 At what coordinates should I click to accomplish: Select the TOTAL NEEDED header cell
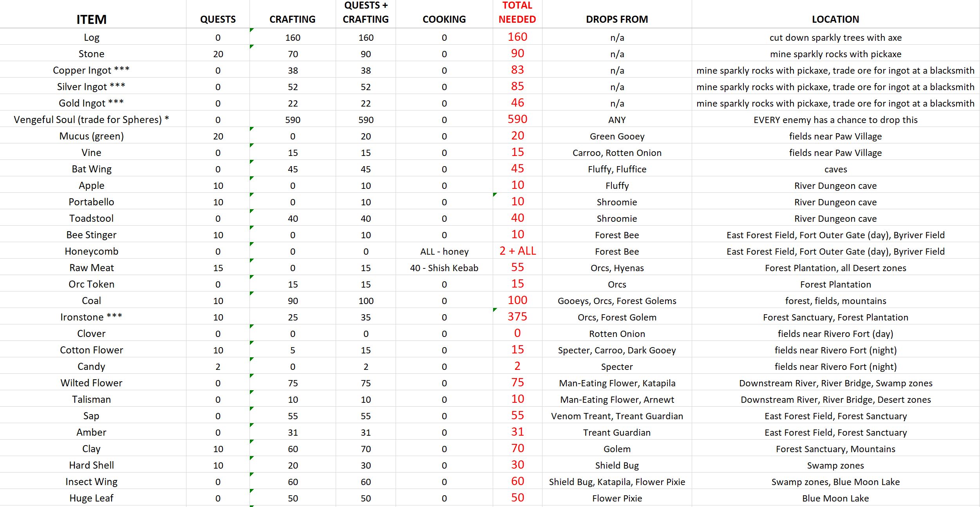[x=517, y=13]
